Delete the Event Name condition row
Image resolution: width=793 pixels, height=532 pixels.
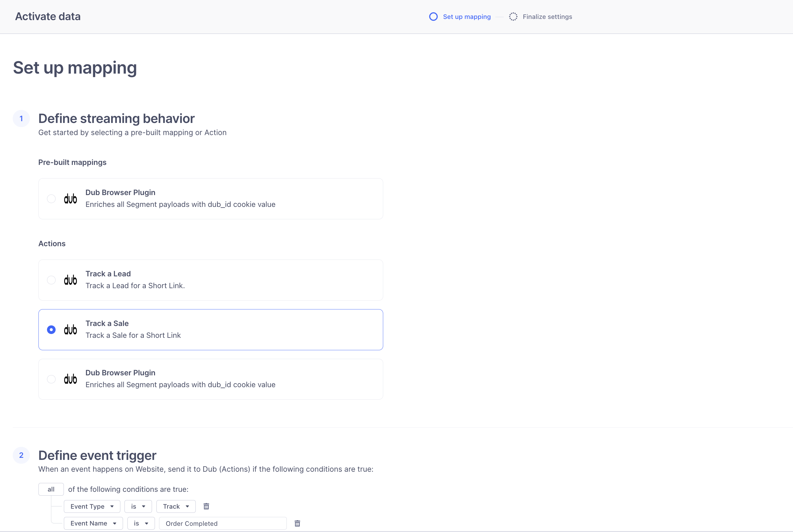[297, 523]
